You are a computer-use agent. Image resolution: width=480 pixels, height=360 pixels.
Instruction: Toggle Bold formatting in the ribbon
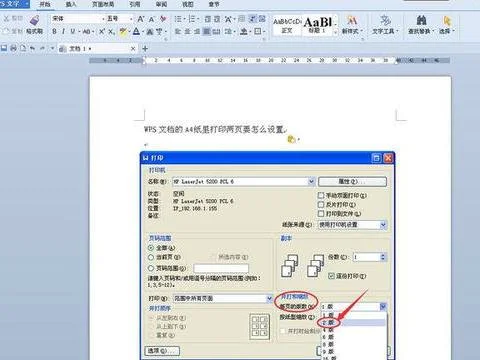pyautogui.click(x=54, y=32)
